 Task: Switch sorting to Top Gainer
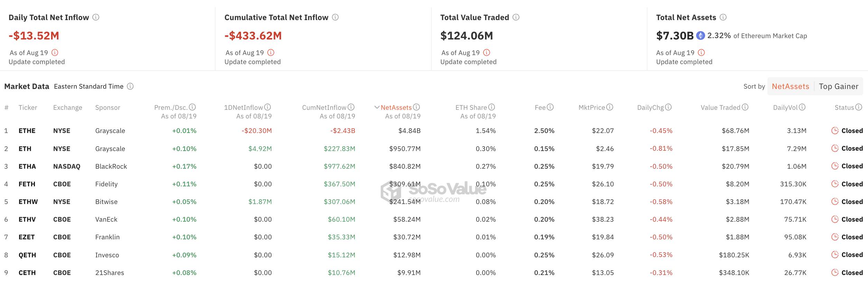(x=838, y=87)
